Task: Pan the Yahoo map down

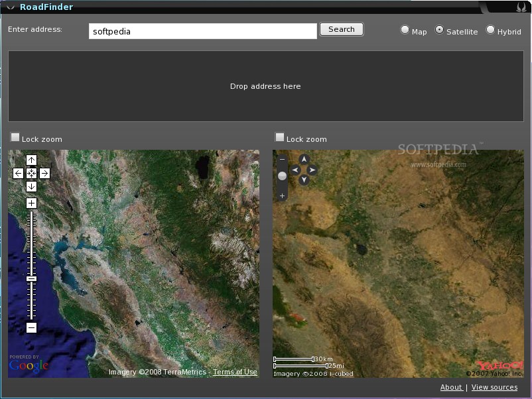Action: pyautogui.click(x=304, y=180)
